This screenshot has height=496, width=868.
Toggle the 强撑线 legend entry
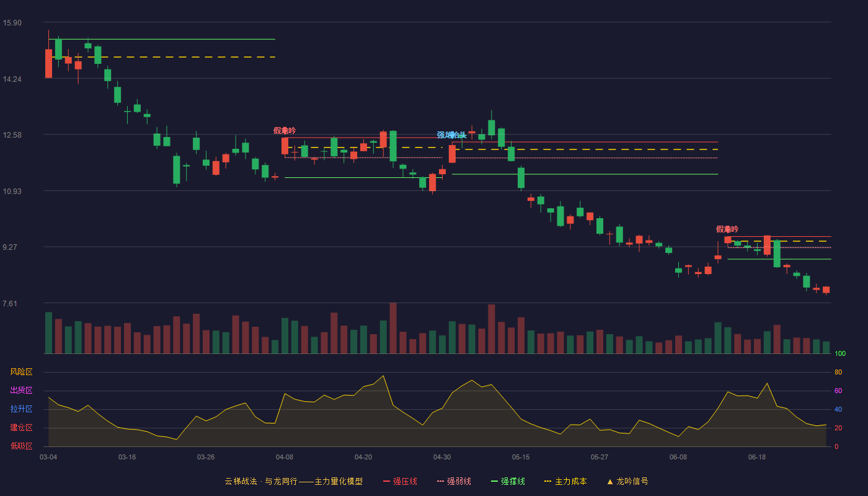[508, 481]
